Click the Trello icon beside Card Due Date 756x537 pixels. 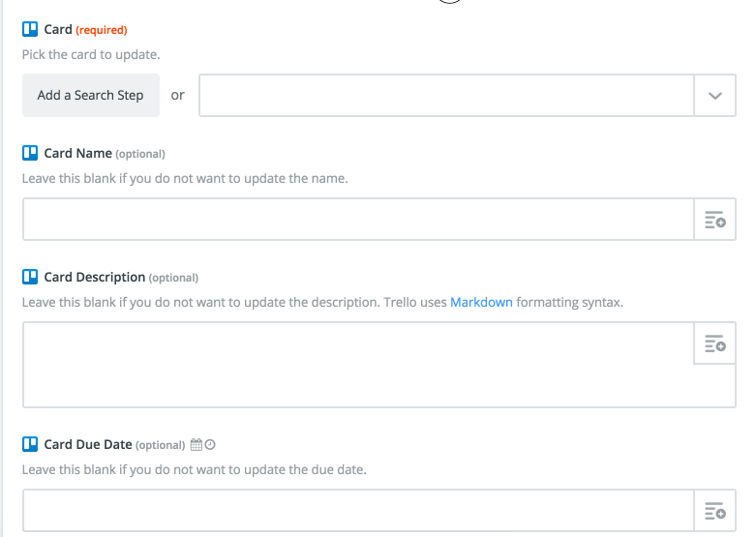tap(30, 444)
